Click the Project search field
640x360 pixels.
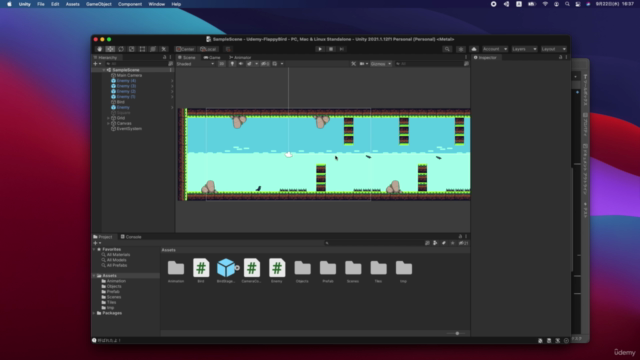pyautogui.click(x=375, y=243)
